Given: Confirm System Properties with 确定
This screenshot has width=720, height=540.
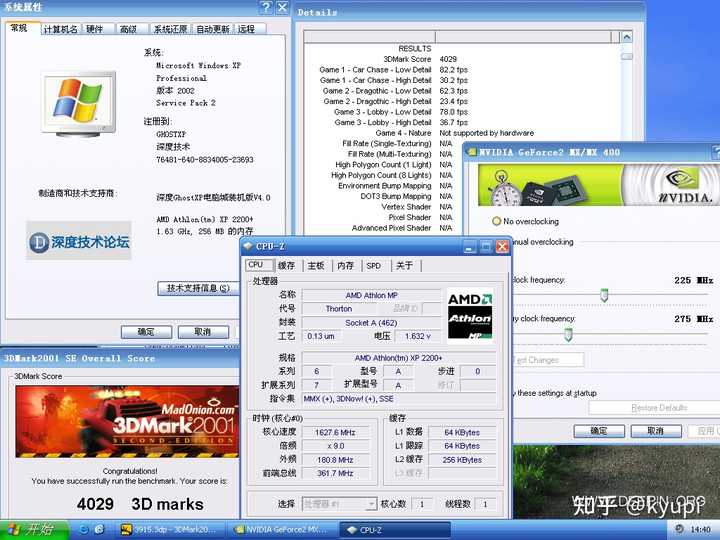Looking at the screenshot, I should pyautogui.click(x=146, y=332).
